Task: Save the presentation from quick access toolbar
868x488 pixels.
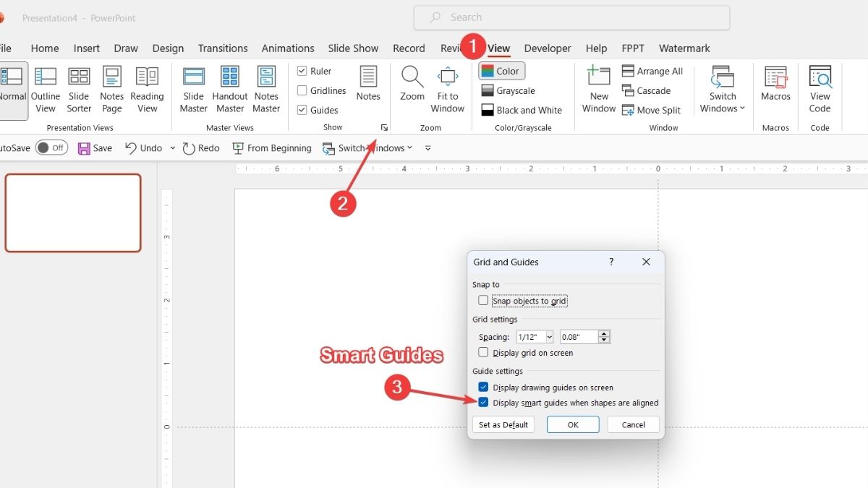Action: 95,147
